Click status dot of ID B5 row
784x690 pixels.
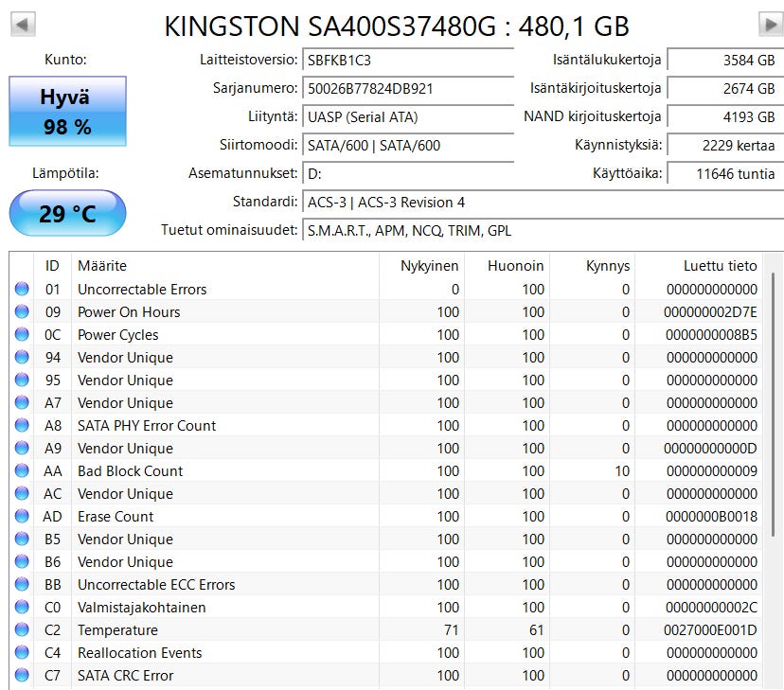click(x=22, y=540)
